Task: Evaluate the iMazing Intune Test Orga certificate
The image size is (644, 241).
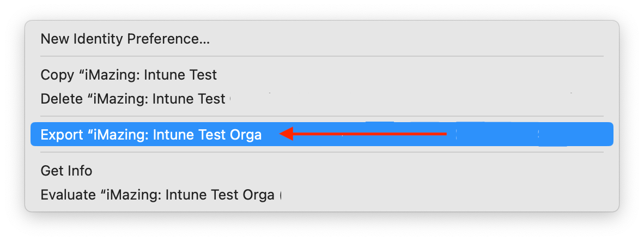Action: [x=157, y=195]
